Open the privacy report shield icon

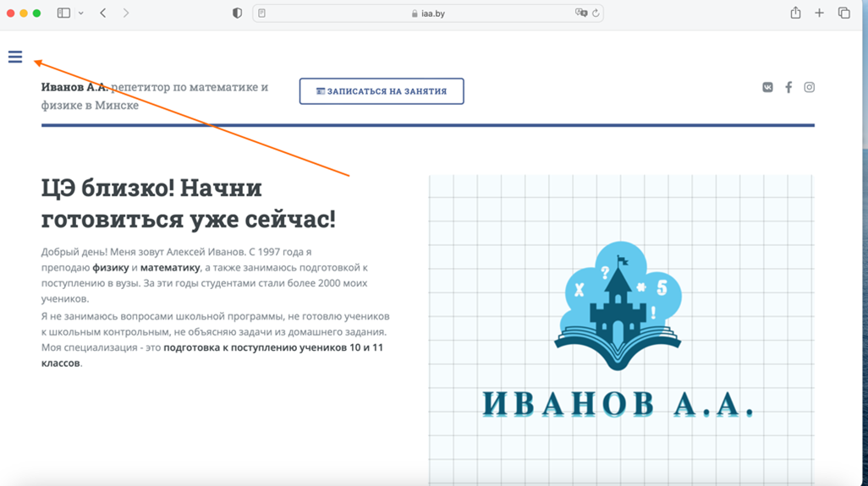click(x=237, y=14)
